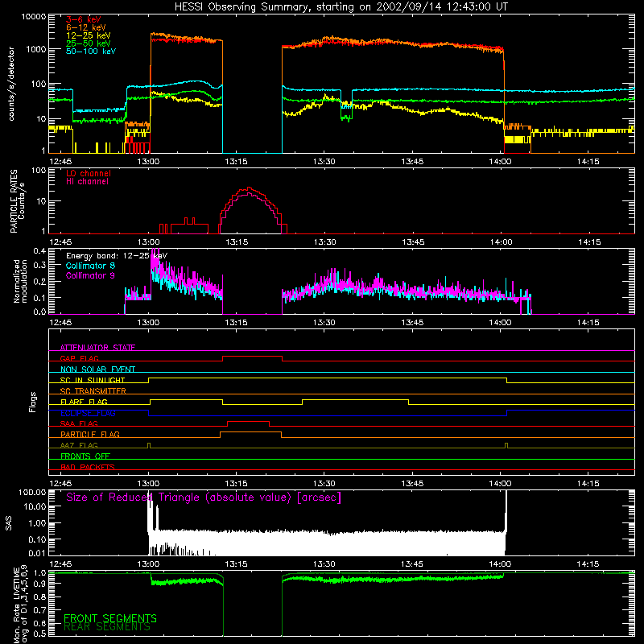Click the Collimator 9 legend entry

[x=90, y=275]
